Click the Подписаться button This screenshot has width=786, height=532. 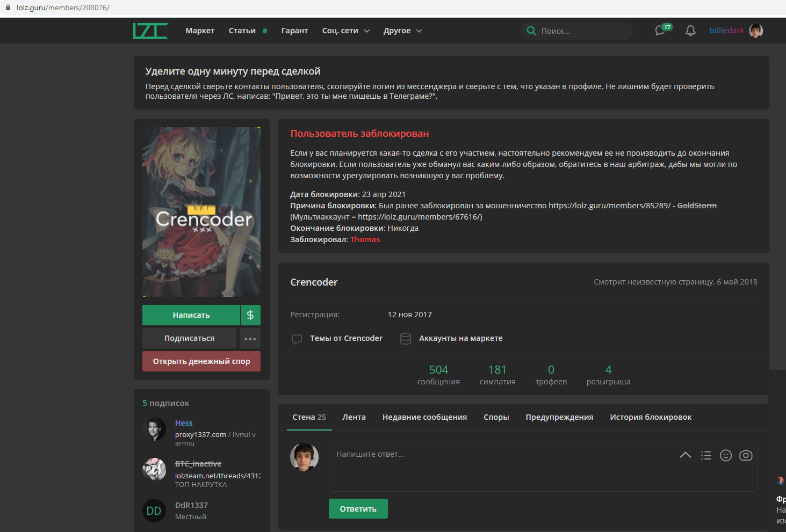[189, 338]
